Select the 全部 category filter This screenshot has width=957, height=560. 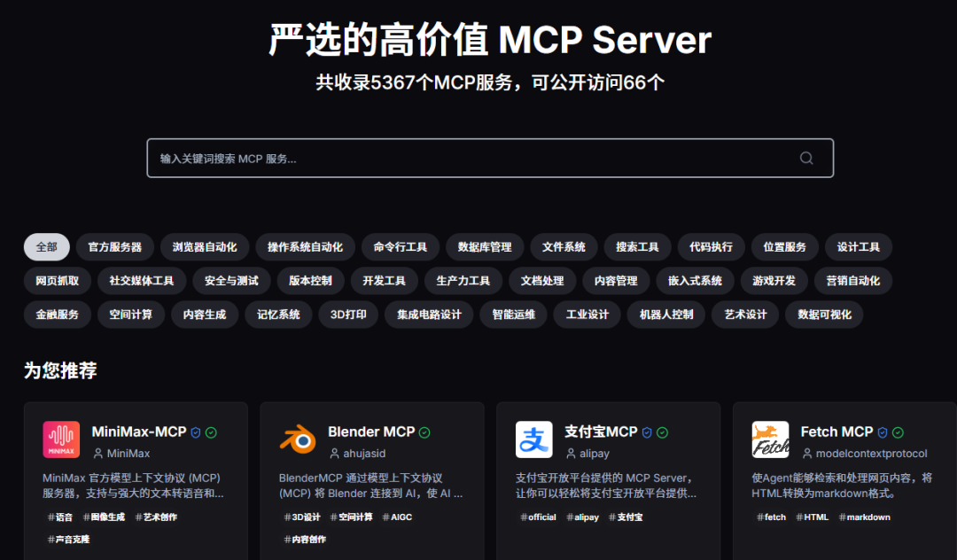[47, 247]
